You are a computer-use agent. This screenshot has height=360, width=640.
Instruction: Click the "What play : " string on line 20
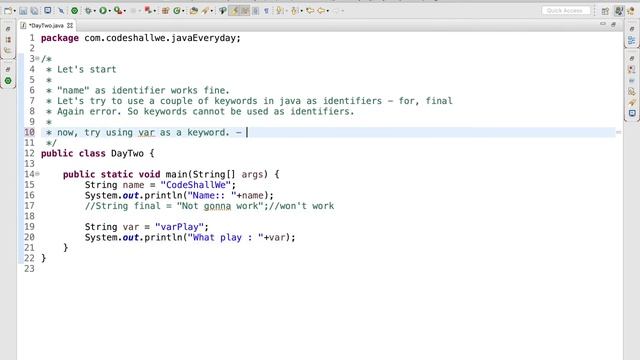pyautogui.click(x=225, y=237)
